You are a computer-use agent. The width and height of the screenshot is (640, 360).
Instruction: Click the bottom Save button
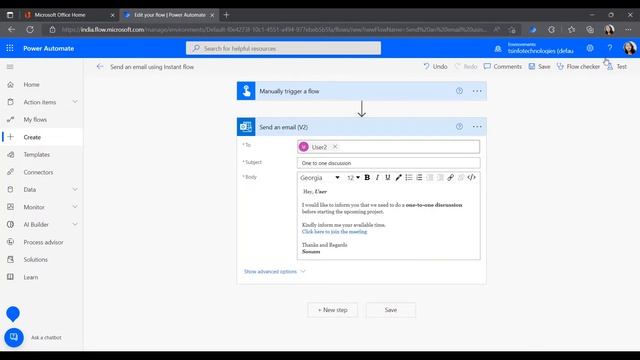pyautogui.click(x=391, y=310)
